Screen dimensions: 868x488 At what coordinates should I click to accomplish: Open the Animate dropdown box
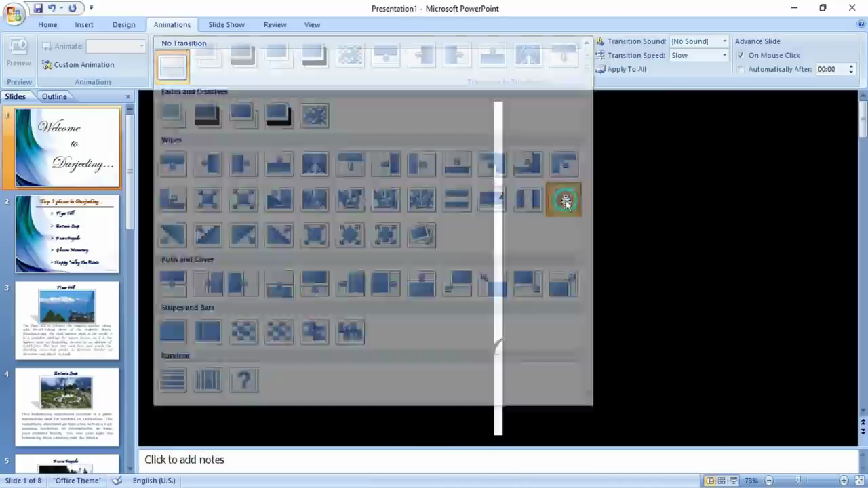[115, 46]
